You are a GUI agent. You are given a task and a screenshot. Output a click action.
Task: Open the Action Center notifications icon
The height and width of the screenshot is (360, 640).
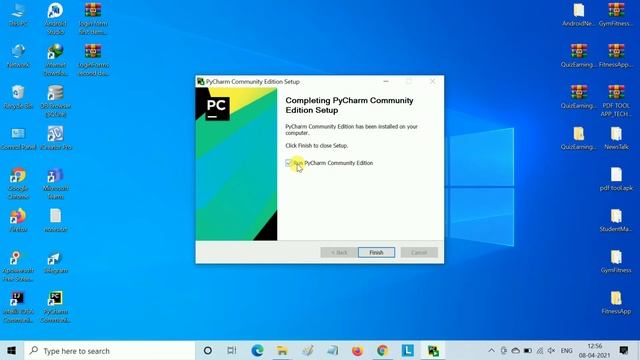(x=624, y=351)
